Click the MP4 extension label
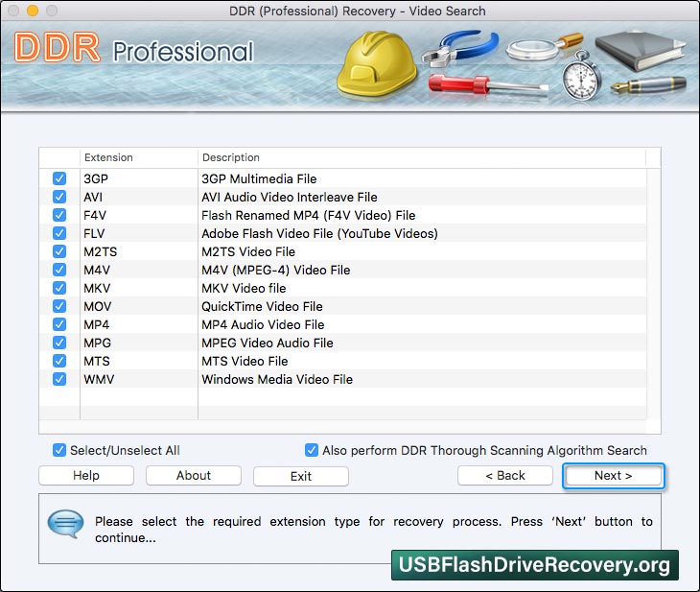The width and height of the screenshot is (700, 592). click(97, 325)
